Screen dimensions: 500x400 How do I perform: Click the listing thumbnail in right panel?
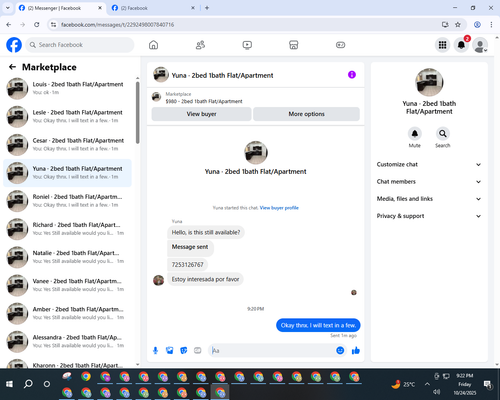[429, 82]
